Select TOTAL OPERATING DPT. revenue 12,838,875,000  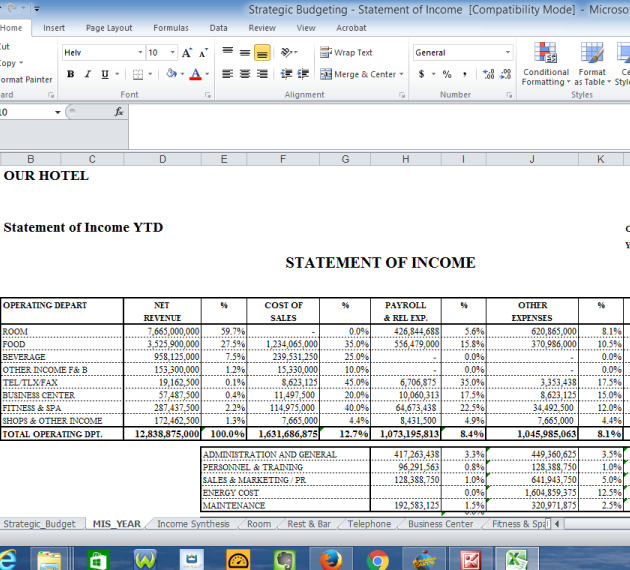pos(162,434)
